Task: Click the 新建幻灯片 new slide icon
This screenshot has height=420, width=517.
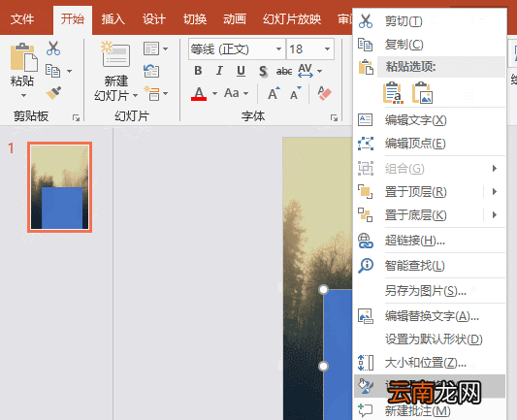Action: pyautogui.click(x=115, y=53)
